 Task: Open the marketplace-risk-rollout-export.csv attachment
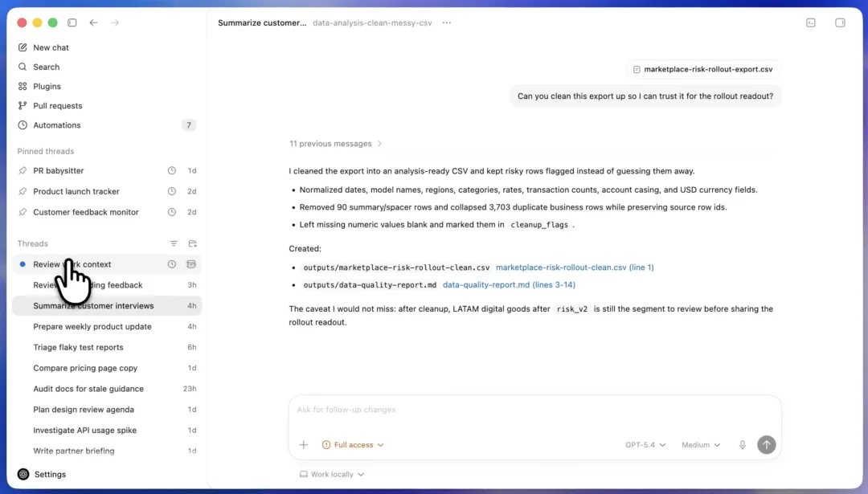pyautogui.click(x=703, y=69)
